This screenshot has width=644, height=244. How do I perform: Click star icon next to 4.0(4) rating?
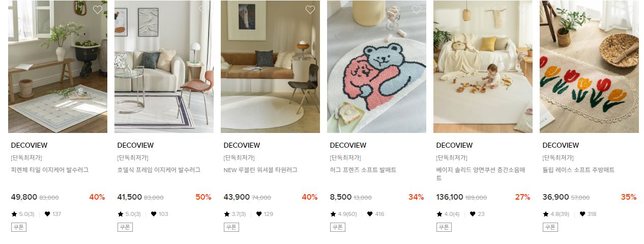(439, 214)
